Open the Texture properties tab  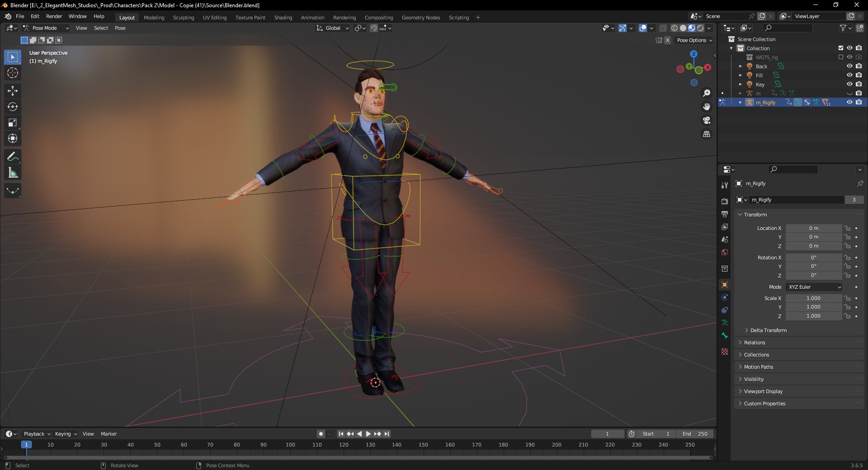(x=725, y=352)
